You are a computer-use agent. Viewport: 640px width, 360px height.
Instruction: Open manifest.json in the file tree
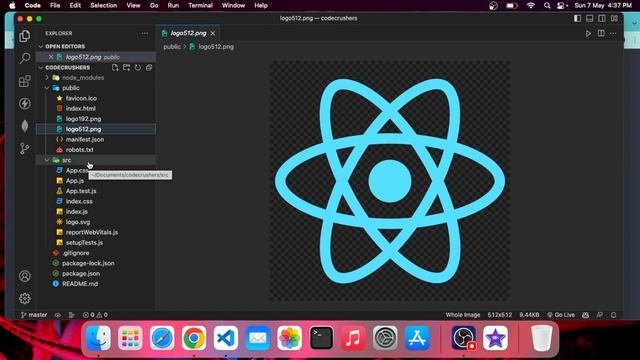[85, 139]
